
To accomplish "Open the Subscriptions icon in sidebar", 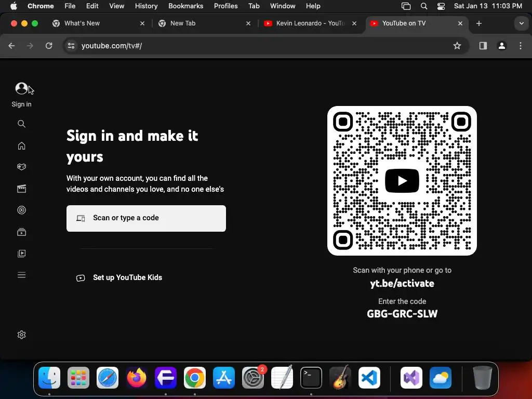I will (x=21, y=232).
